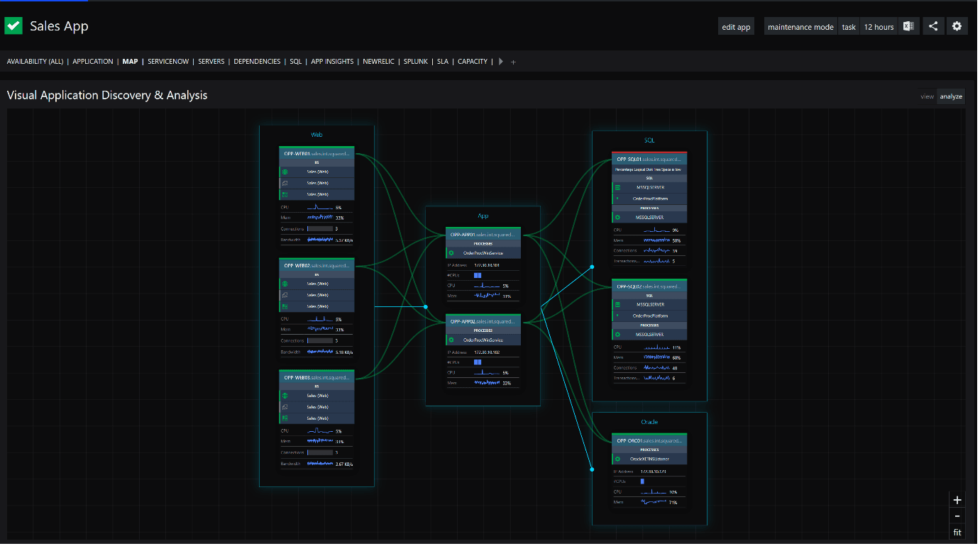This screenshot has height=546, width=980.
Task: Toggle maintenance mode
Action: pos(800,27)
